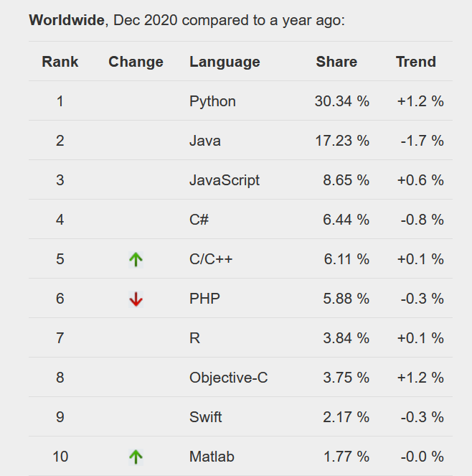
Task: Select the C# language entry
Action: pos(199,220)
